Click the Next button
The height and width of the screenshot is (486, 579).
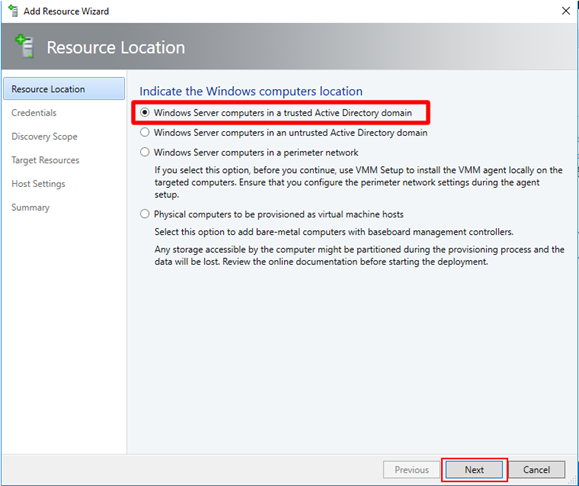tap(474, 470)
